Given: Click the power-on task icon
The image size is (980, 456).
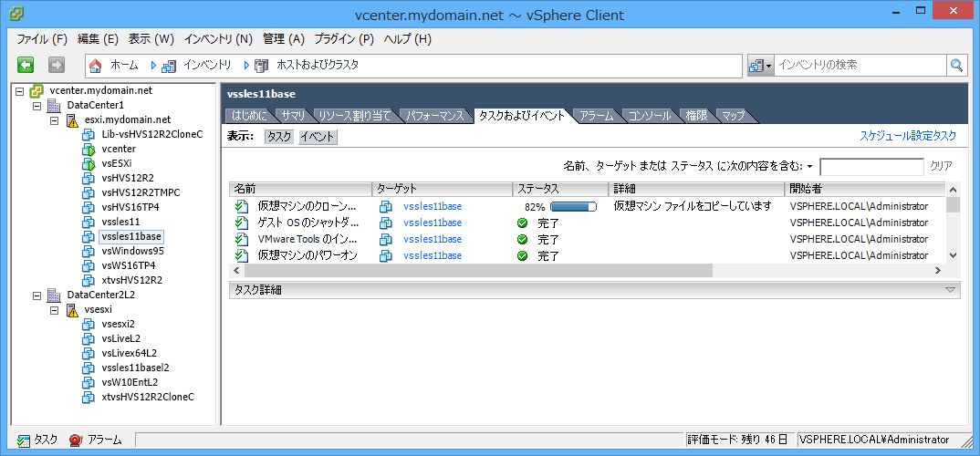Looking at the screenshot, I should (x=241, y=255).
